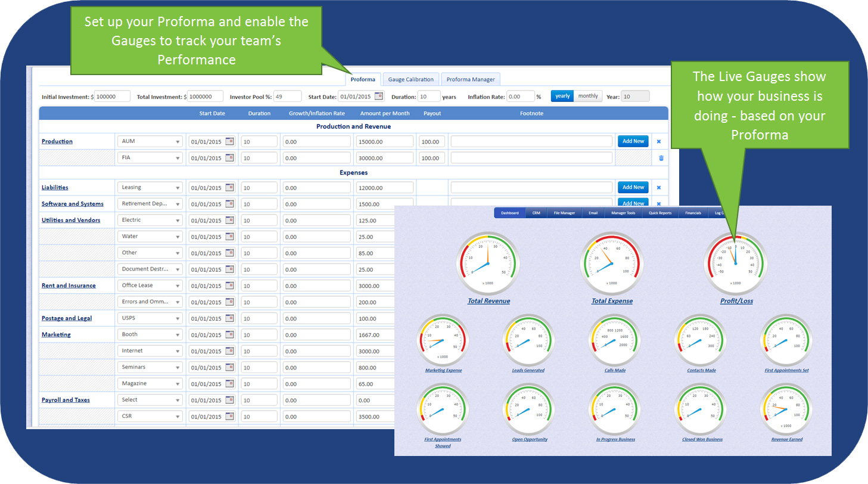868x484 pixels.
Task: Open the calendar icon in the Booth row
Action: coord(229,334)
